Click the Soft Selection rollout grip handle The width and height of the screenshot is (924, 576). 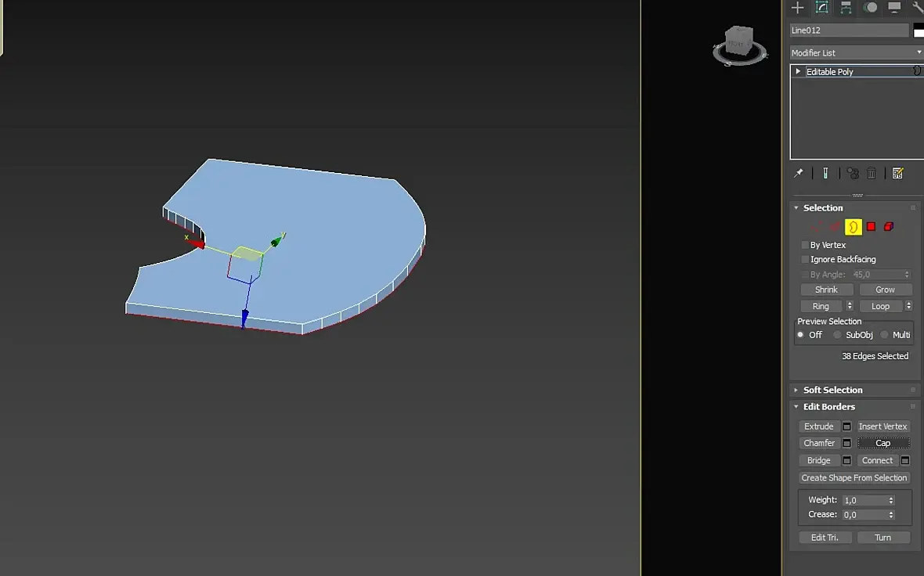(x=913, y=390)
